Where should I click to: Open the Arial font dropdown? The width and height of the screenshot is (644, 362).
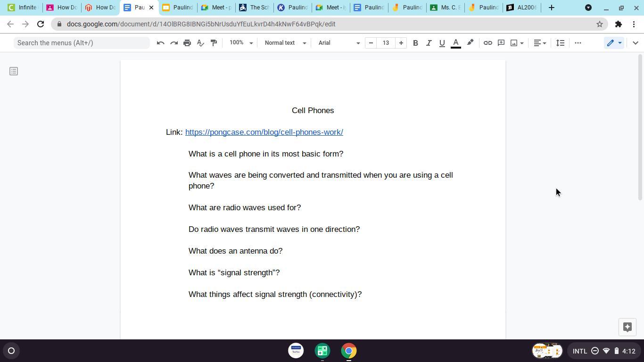tap(339, 43)
